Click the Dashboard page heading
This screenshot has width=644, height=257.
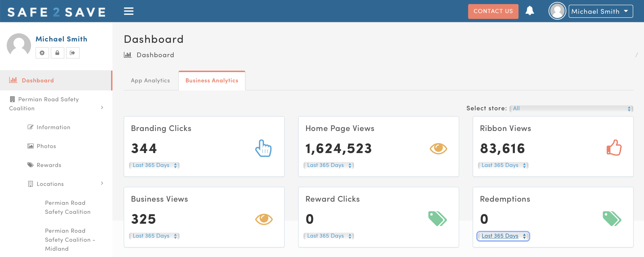click(154, 39)
